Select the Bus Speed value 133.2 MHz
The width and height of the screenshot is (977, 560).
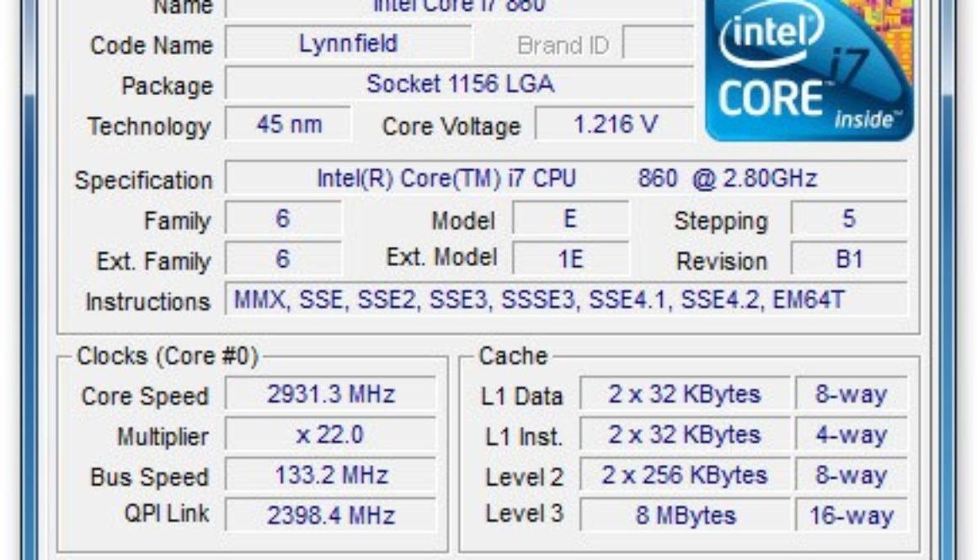click(331, 475)
